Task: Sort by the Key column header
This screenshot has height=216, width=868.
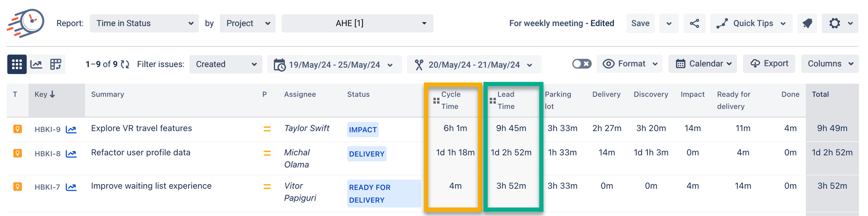Action: [44, 94]
